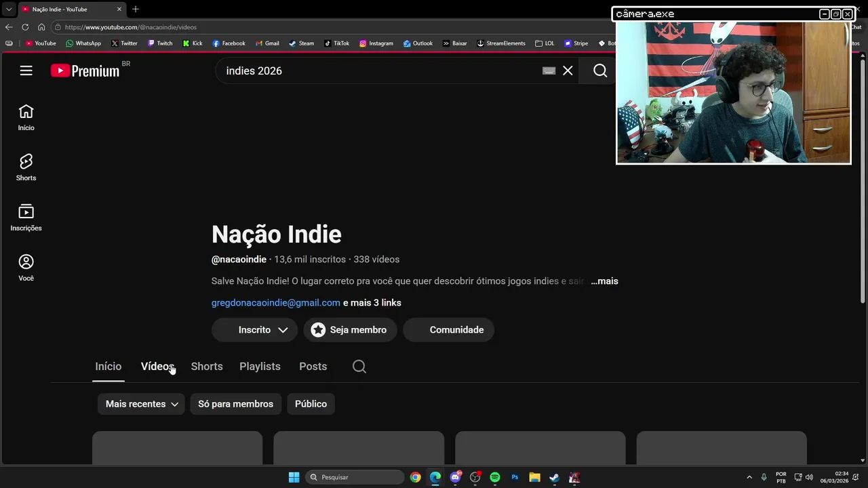Open the YouTube guide hamburger menu
868x488 pixels.
tap(26, 70)
